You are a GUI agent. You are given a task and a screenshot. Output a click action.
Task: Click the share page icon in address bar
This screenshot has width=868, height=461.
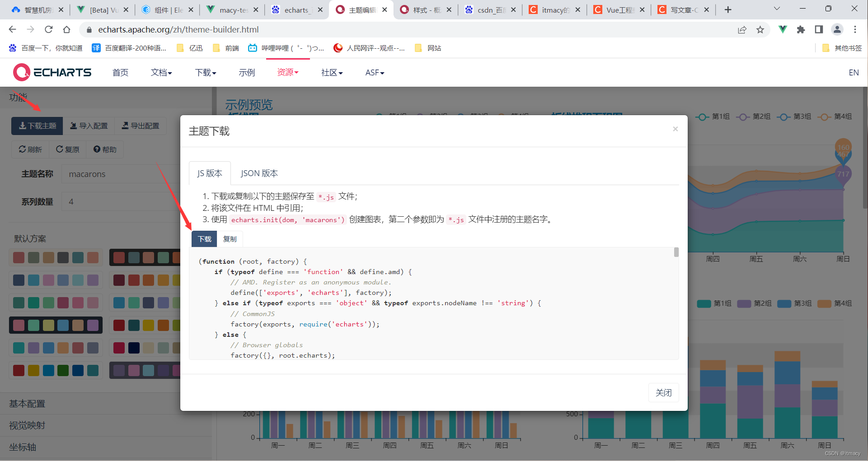click(x=742, y=29)
